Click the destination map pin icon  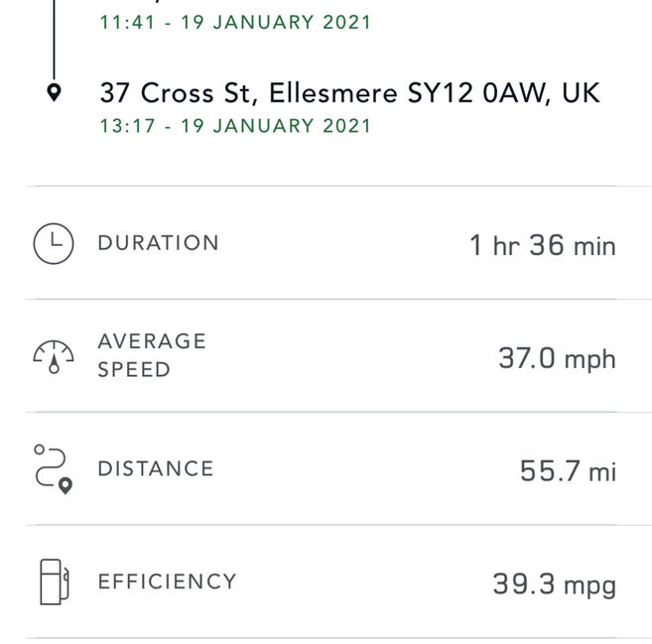(x=54, y=92)
